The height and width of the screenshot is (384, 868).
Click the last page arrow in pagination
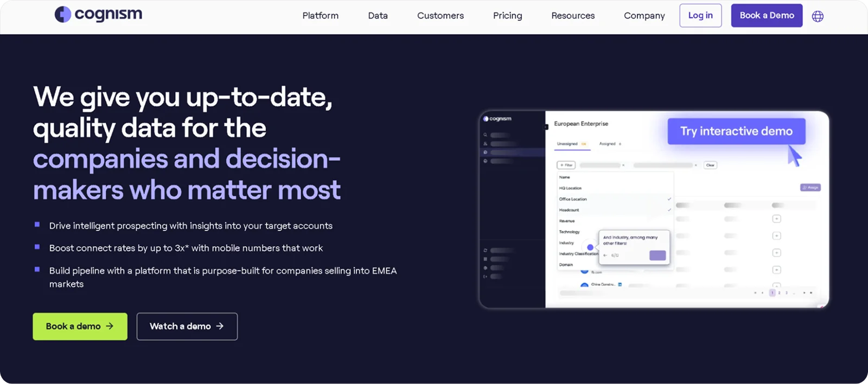(x=811, y=293)
